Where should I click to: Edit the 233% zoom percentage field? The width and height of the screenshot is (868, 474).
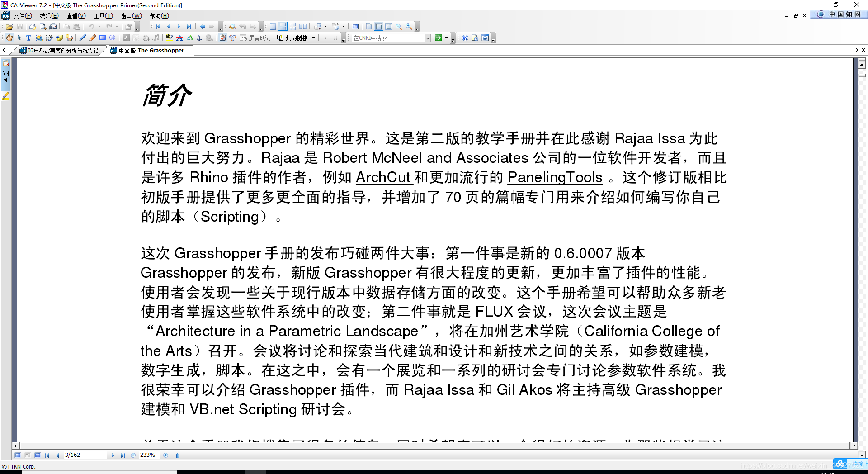[149, 455]
